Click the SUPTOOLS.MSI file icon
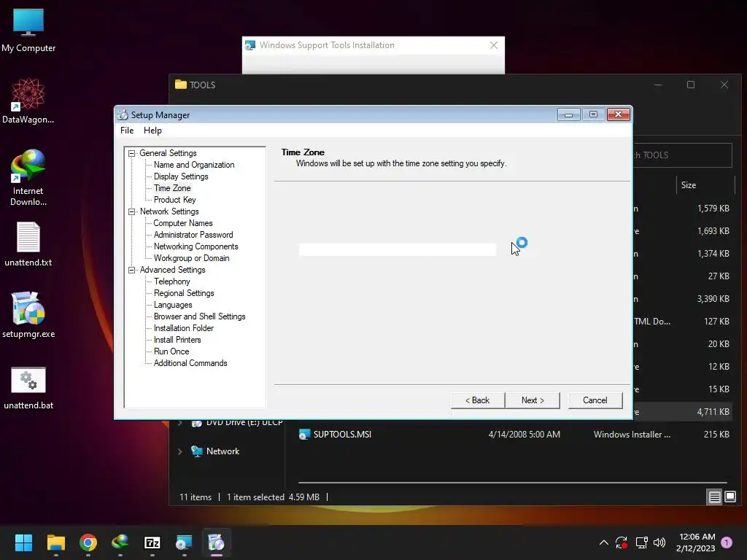747x560 pixels. 304,435
